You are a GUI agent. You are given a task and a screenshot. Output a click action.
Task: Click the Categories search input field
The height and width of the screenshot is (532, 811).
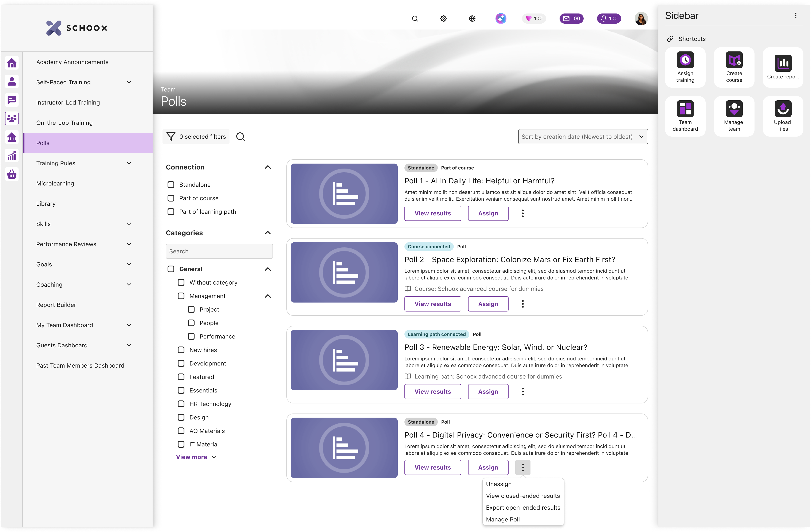click(x=219, y=251)
